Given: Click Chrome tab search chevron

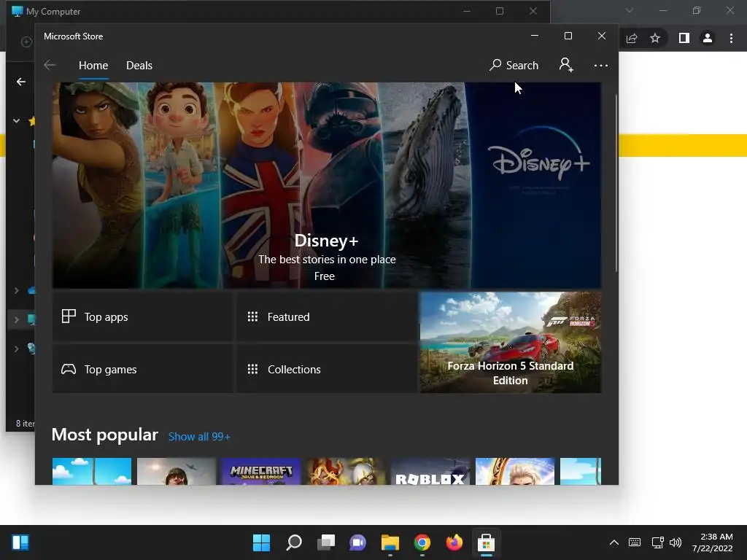Looking at the screenshot, I should pyautogui.click(x=630, y=10).
